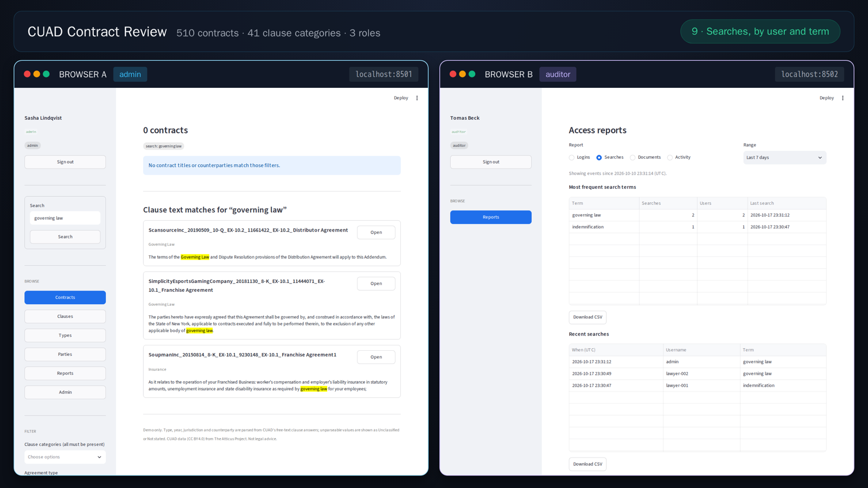Open Reports in Browser A sidebar
The width and height of the screenshot is (868, 488).
pos(65,374)
